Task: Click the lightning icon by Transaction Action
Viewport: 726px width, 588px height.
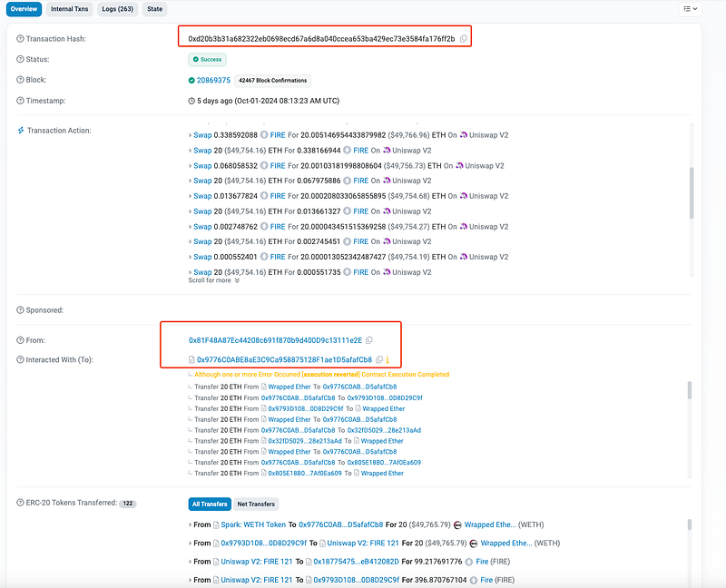Action: pos(21,131)
